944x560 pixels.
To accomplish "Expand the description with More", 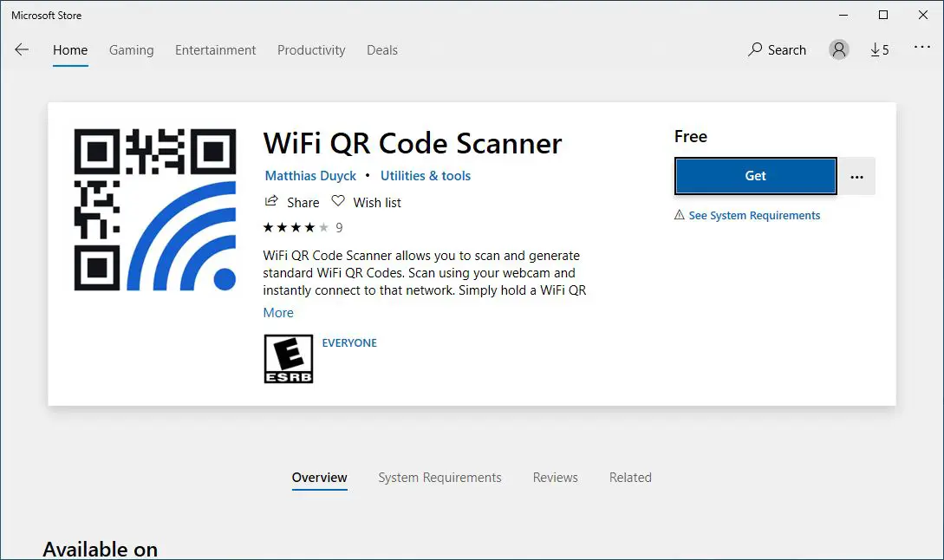I will click(278, 313).
